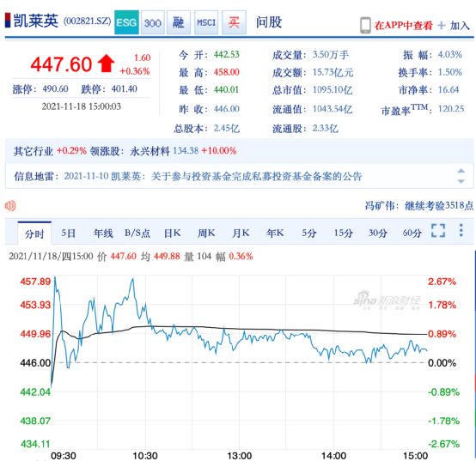Click the red up arrow beside price
This screenshot has height=461, width=476.
[106, 64]
